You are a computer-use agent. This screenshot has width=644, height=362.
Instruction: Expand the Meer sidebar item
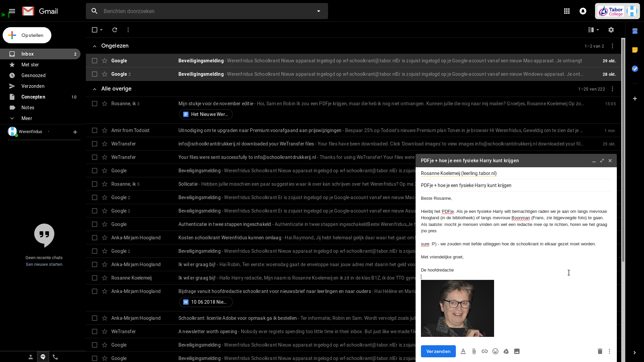tap(27, 118)
